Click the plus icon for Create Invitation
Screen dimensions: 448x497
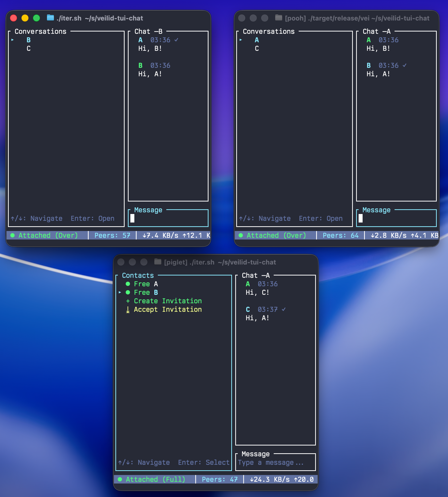click(x=128, y=301)
